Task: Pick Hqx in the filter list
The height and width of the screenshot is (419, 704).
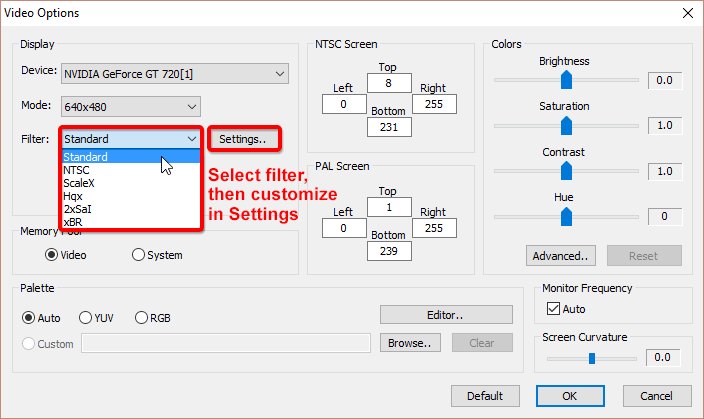Action: [x=74, y=196]
